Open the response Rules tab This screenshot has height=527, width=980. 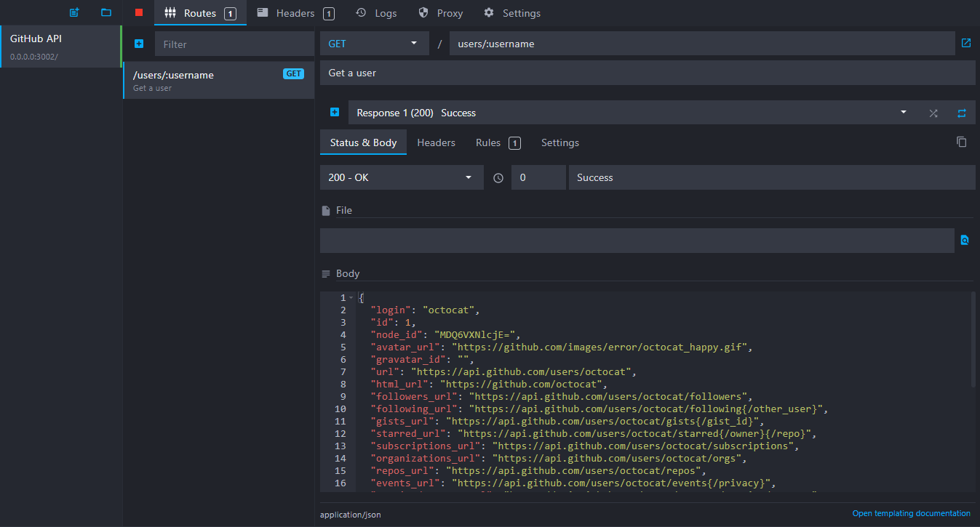(497, 142)
